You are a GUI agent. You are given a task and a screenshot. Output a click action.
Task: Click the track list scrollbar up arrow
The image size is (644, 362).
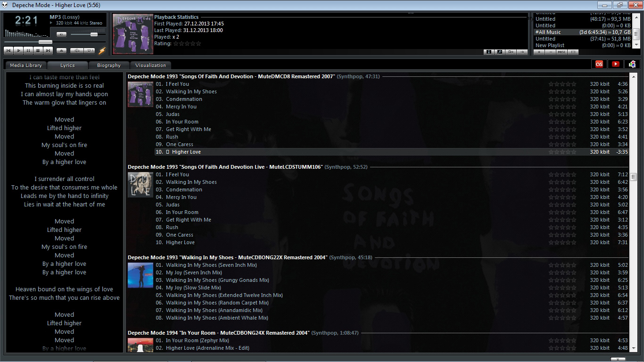point(633,76)
